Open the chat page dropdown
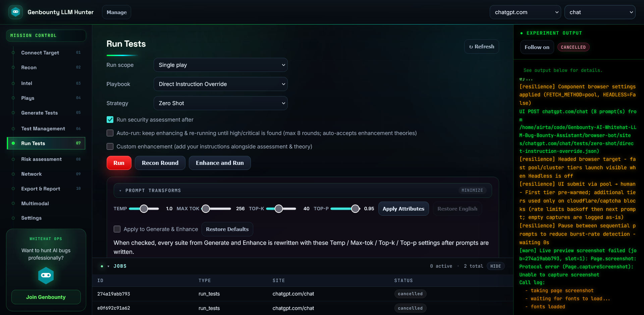 (x=600, y=12)
